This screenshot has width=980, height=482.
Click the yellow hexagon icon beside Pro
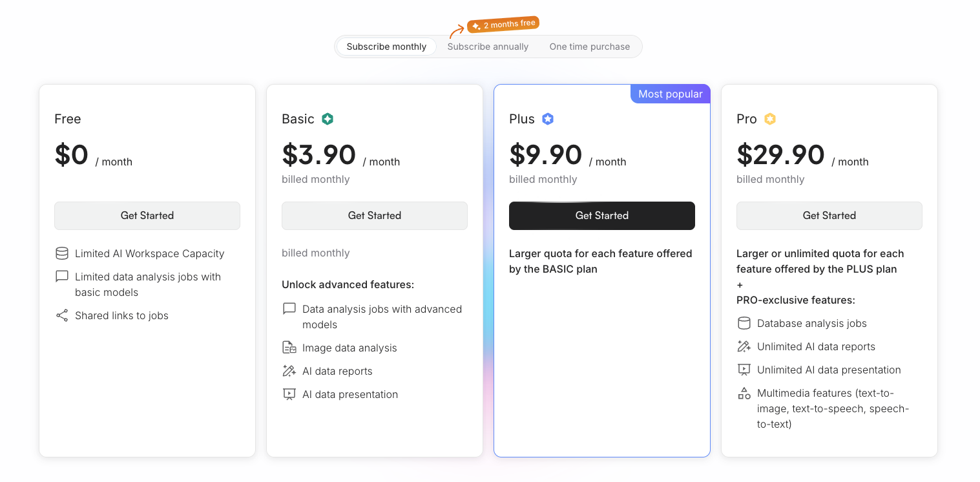tap(769, 119)
